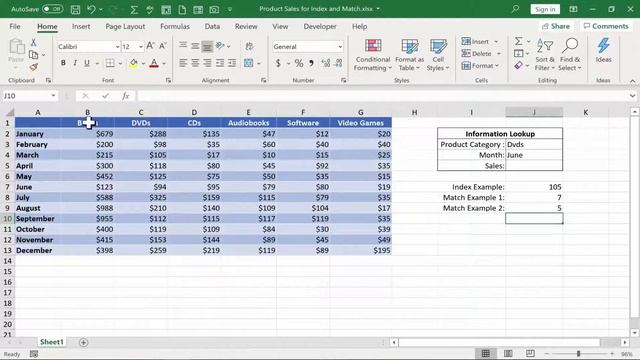Switch to Page Layout tab
The image size is (640, 360).
coord(125,26)
